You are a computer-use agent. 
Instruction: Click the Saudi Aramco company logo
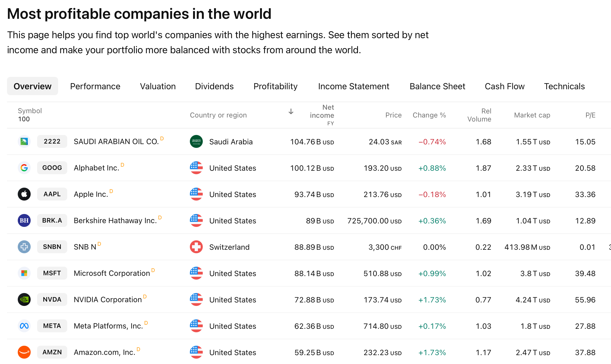(24, 141)
